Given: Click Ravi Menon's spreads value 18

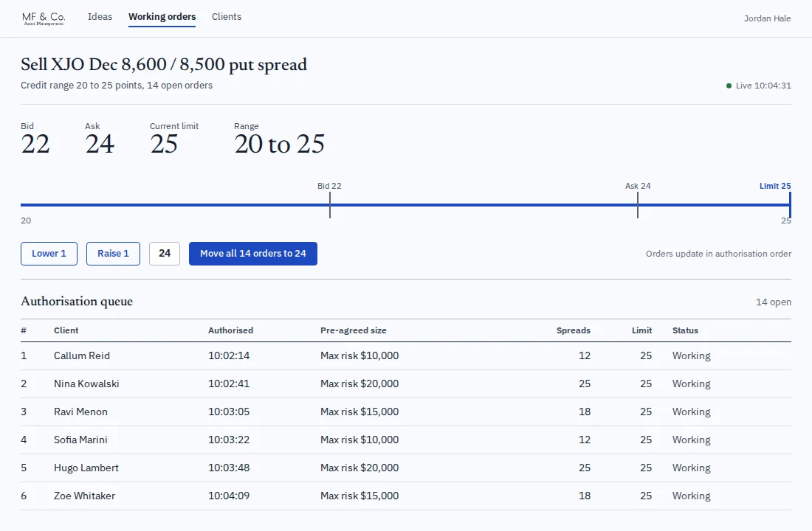Looking at the screenshot, I should click(x=584, y=412).
